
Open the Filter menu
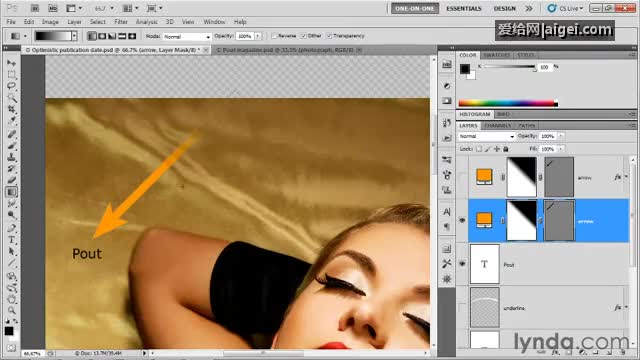point(121,22)
